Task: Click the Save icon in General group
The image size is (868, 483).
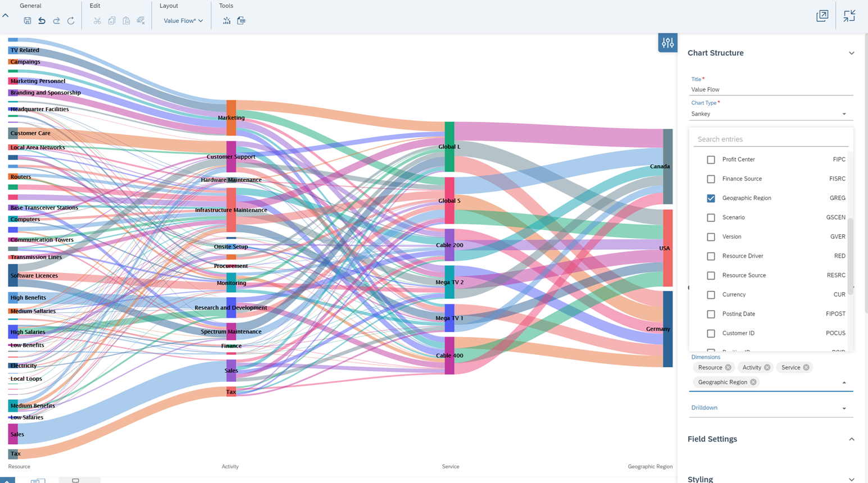Action: click(x=27, y=21)
